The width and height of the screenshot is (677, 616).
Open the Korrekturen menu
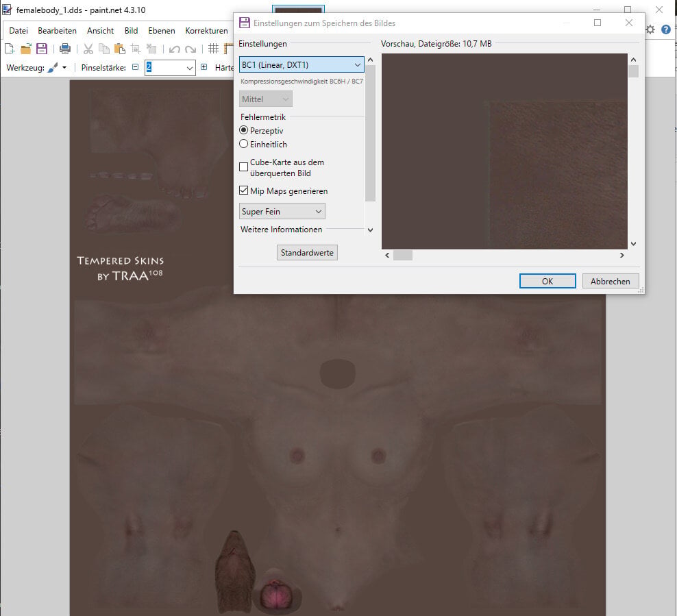pyautogui.click(x=206, y=31)
